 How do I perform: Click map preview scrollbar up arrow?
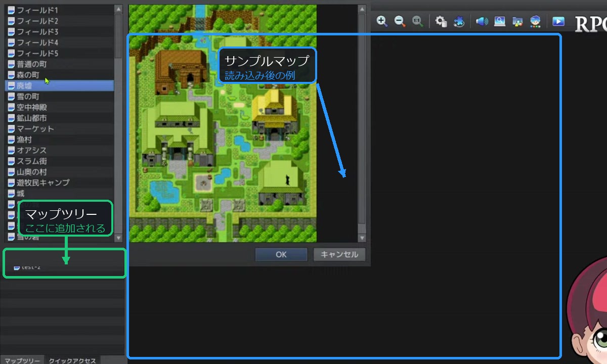(x=362, y=9)
